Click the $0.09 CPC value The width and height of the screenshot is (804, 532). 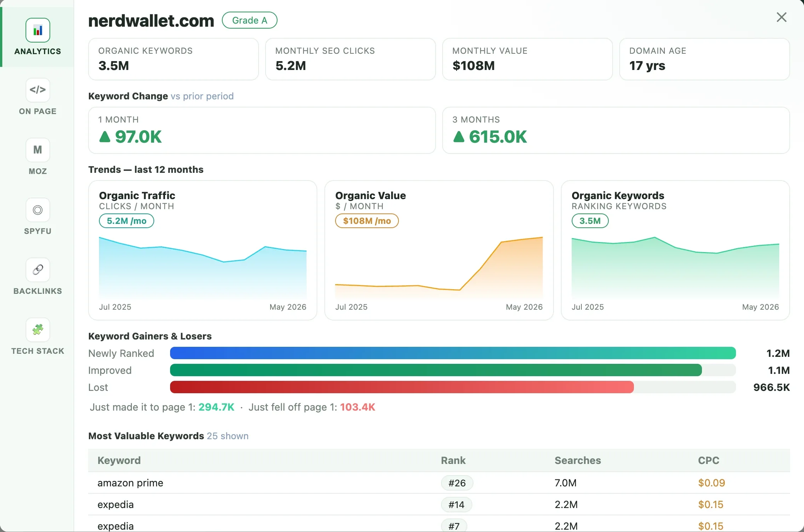tap(712, 483)
